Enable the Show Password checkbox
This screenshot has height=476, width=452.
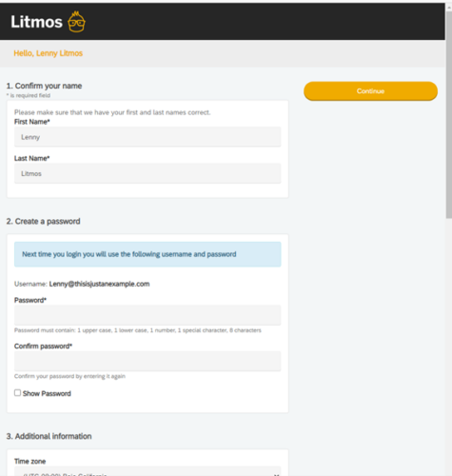17,393
